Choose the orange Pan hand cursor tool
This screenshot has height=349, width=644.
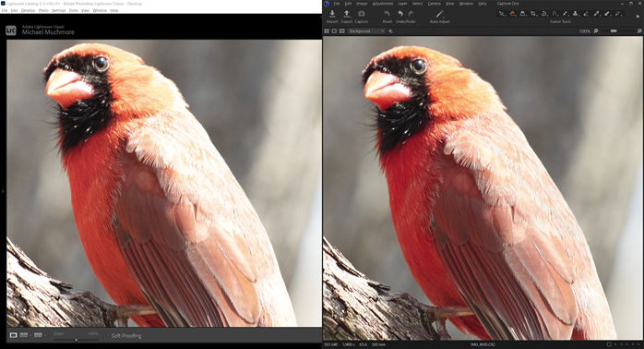[512, 14]
